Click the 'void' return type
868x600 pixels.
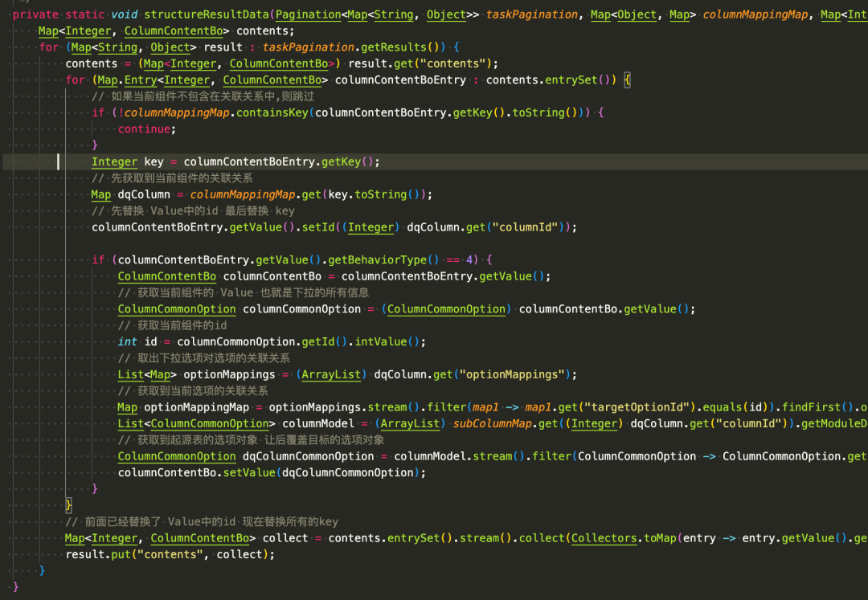(125, 14)
